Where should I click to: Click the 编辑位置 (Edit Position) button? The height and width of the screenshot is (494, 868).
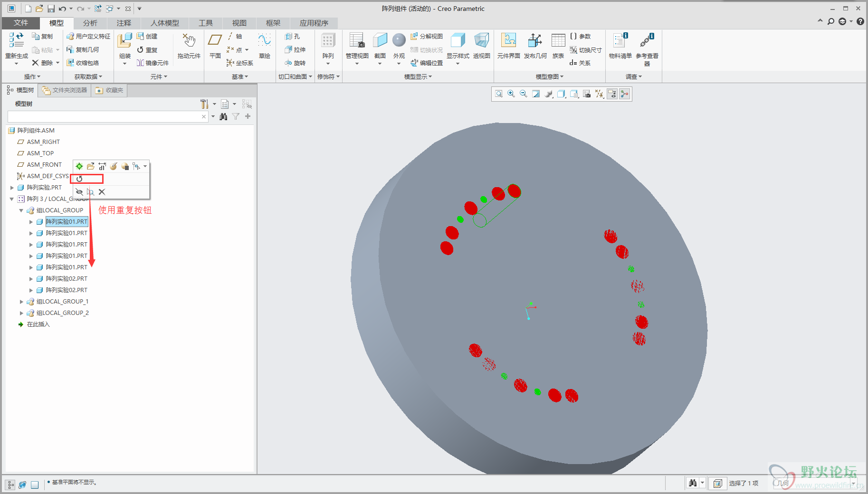point(427,63)
